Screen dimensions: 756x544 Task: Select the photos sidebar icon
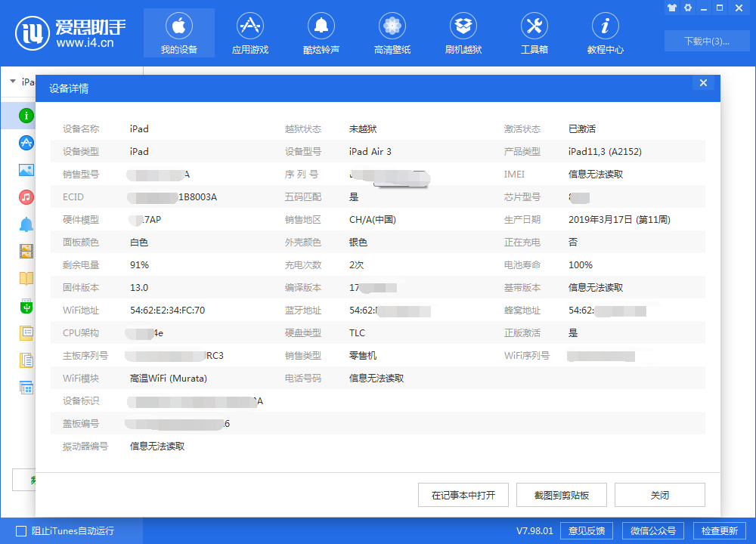tap(26, 170)
